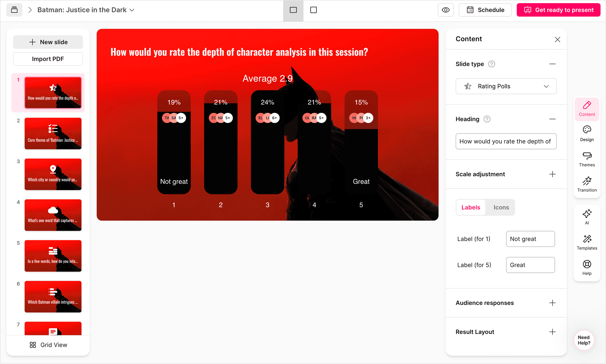Switch to the Labels tab
Viewport: 606px width, 364px height.
tap(470, 207)
